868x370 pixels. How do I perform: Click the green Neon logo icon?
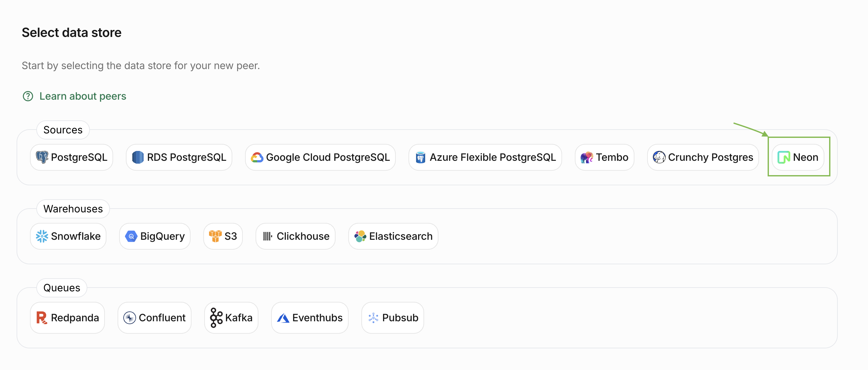click(x=784, y=157)
